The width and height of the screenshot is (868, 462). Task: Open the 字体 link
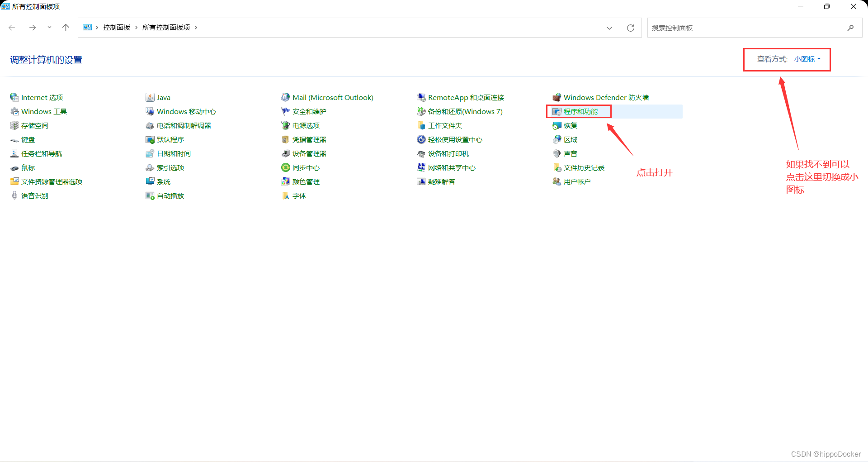[x=299, y=195]
